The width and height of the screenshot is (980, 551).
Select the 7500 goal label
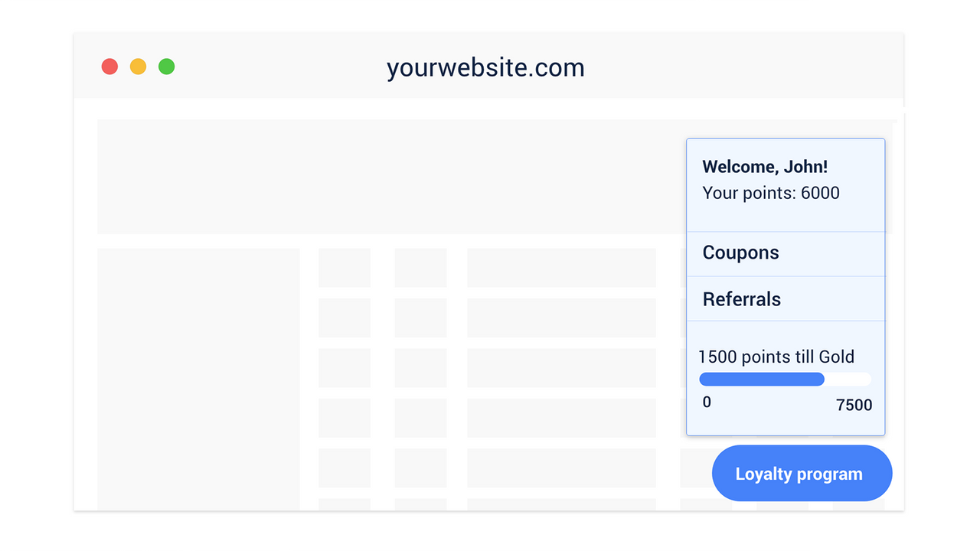[854, 405]
